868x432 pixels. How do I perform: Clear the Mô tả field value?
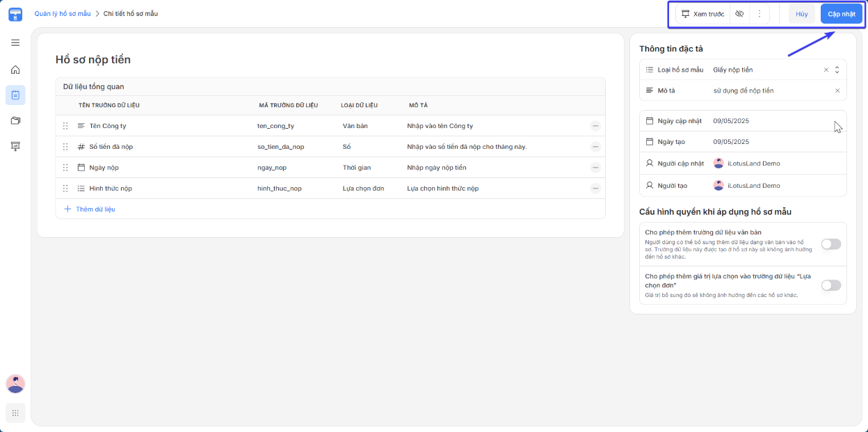837,90
